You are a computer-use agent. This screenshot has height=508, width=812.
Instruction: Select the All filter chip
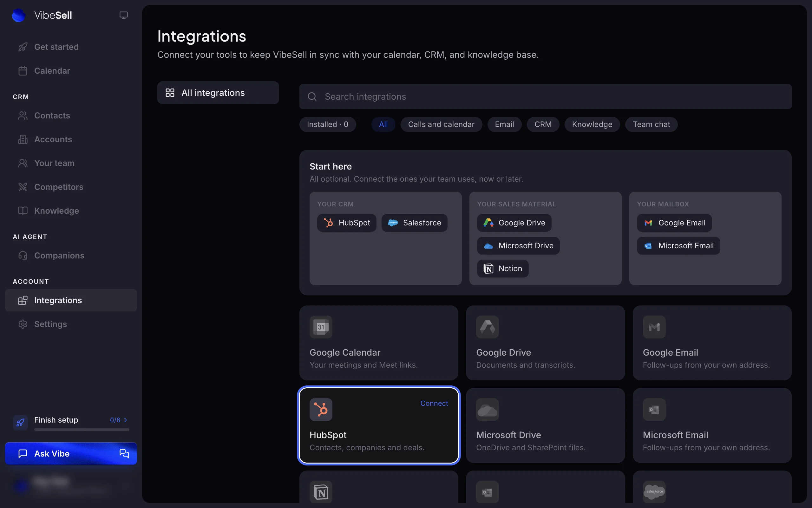pos(383,124)
